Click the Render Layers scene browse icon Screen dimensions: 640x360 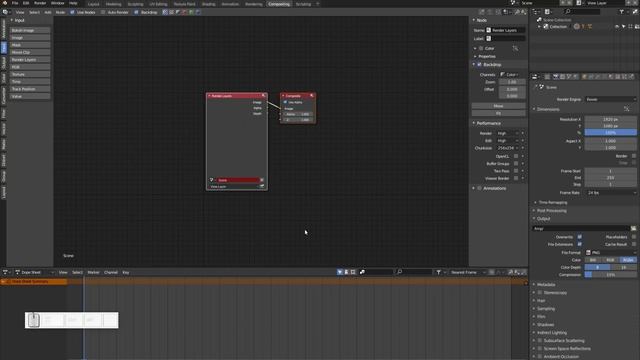211,180
